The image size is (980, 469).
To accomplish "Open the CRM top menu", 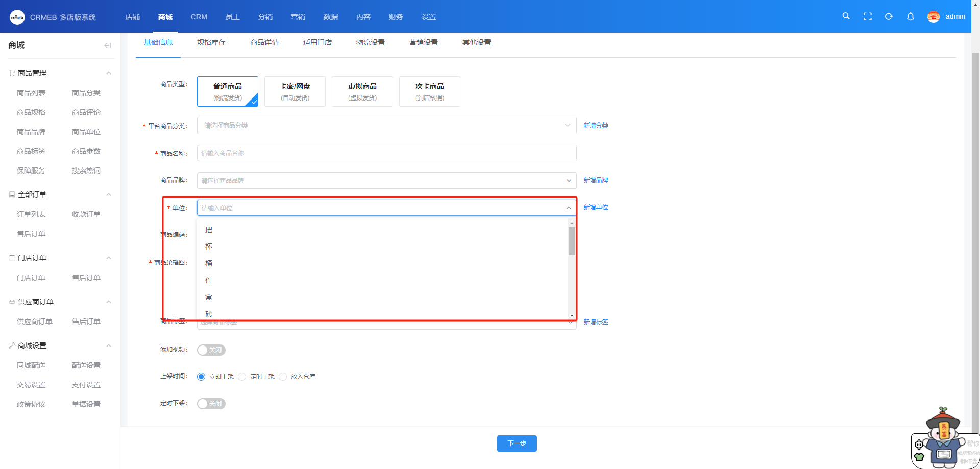I will (199, 17).
